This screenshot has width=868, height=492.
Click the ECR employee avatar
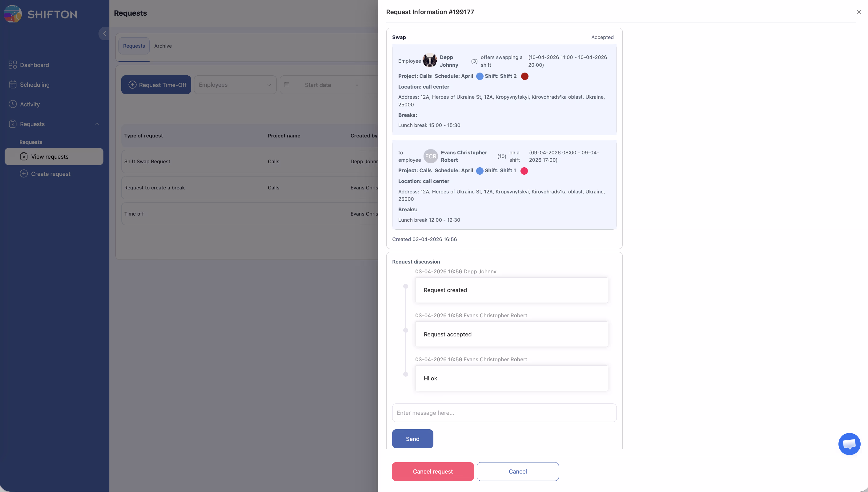430,156
